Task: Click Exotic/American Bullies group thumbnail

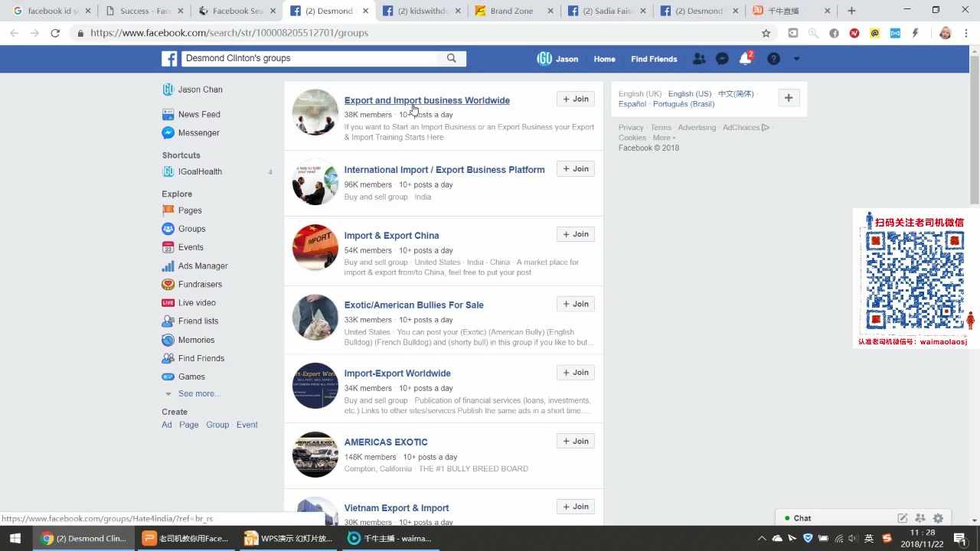Action: (x=315, y=317)
